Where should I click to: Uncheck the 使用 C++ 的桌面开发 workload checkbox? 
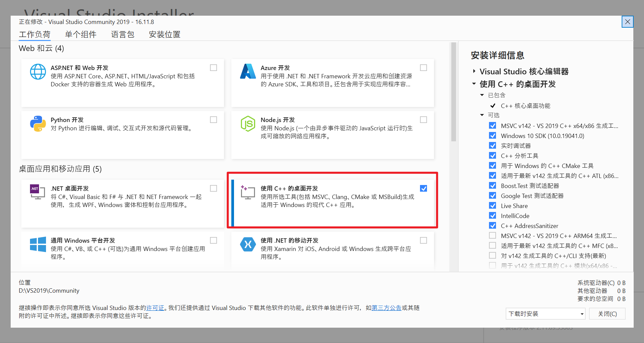(x=424, y=188)
